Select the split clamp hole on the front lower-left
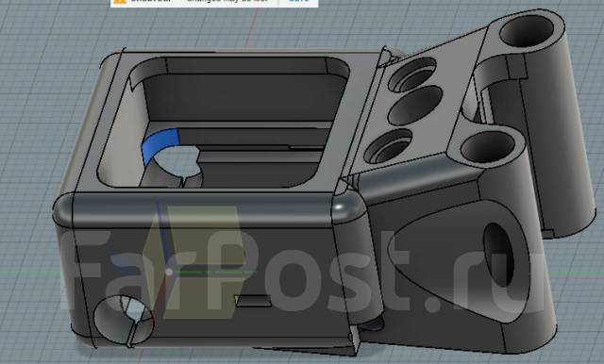604x364 pixels. pyautogui.click(x=124, y=320)
